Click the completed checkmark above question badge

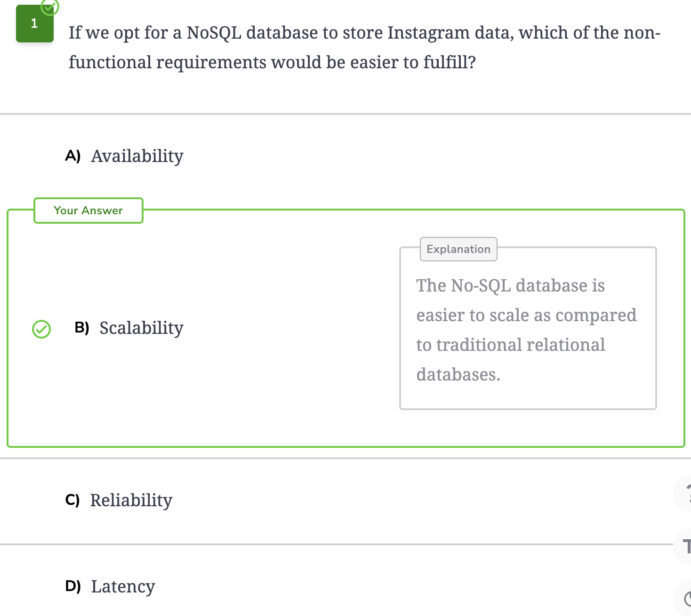(x=50, y=7)
